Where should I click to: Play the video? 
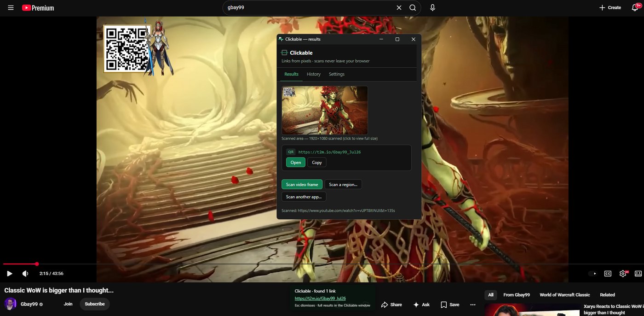point(9,273)
